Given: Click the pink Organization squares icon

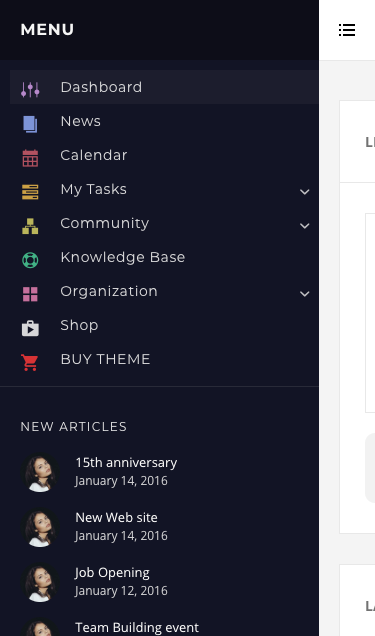Looking at the screenshot, I should [30, 294].
